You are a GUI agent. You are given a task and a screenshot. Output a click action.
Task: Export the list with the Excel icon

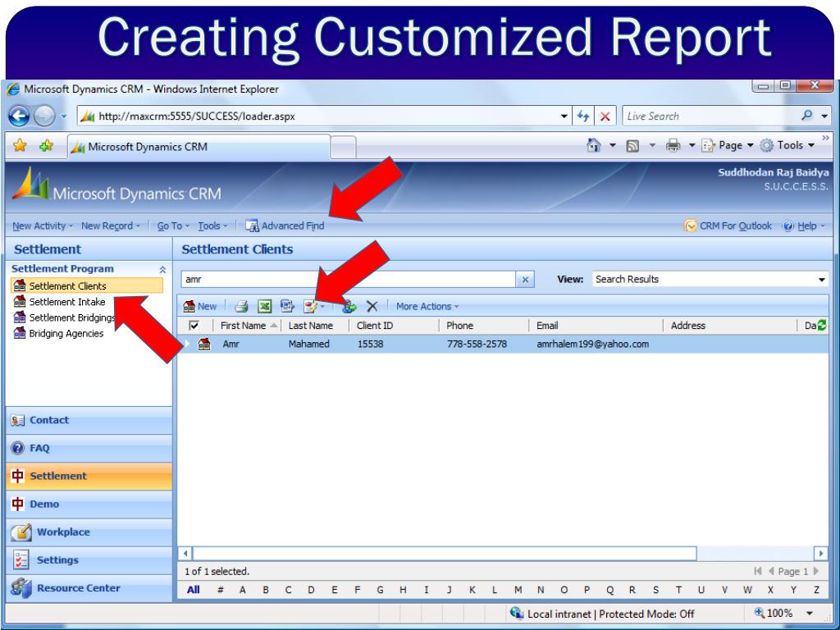(265, 307)
